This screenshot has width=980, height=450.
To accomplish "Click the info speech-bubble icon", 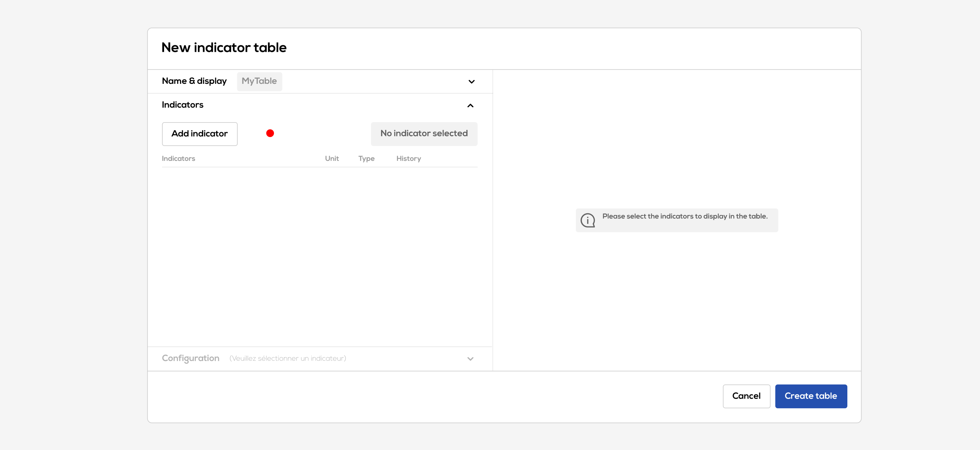I will pyautogui.click(x=587, y=220).
